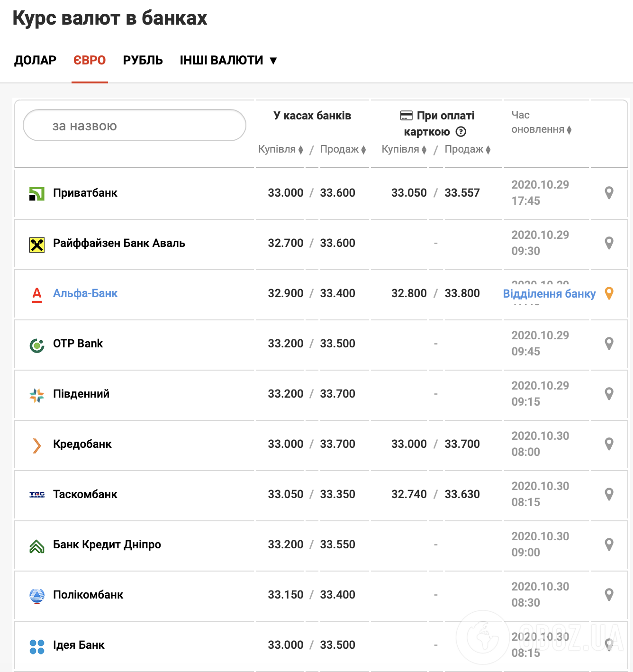Click Полікомбанк cash buy rate 33.150
The image size is (633, 672).
click(285, 595)
